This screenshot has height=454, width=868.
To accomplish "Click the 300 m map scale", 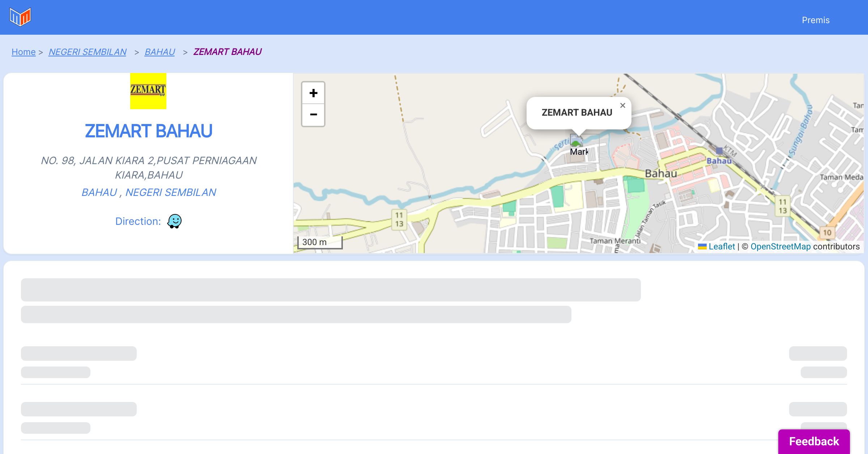I will [x=320, y=242].
